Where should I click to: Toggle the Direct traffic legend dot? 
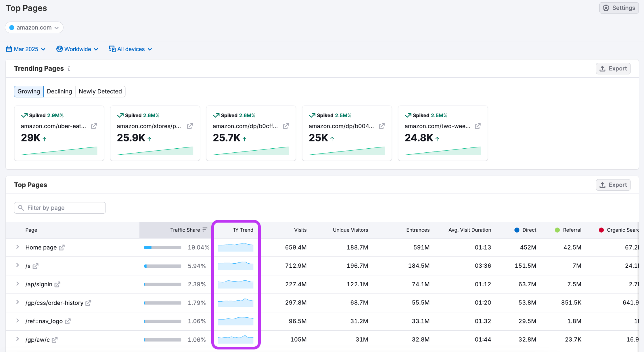coord(517,230)
